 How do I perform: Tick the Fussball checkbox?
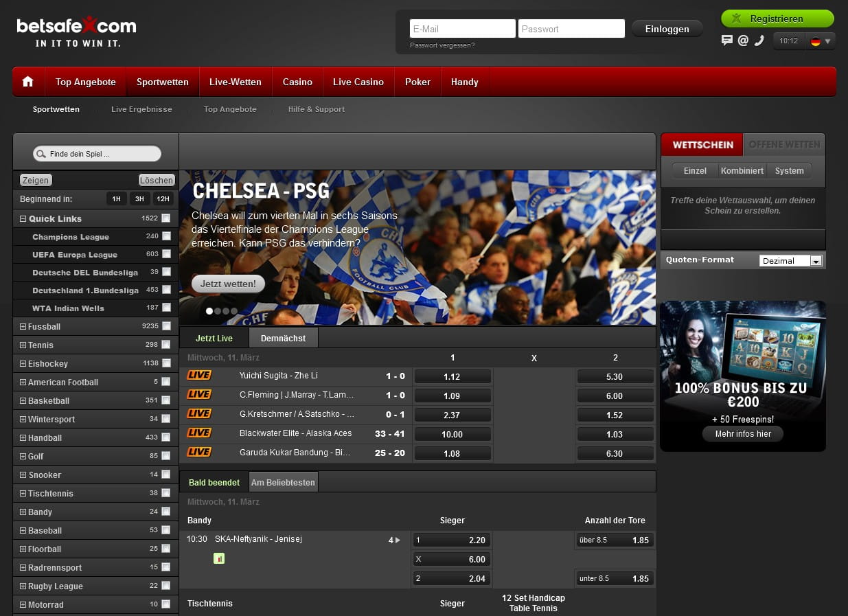point(165,326)
